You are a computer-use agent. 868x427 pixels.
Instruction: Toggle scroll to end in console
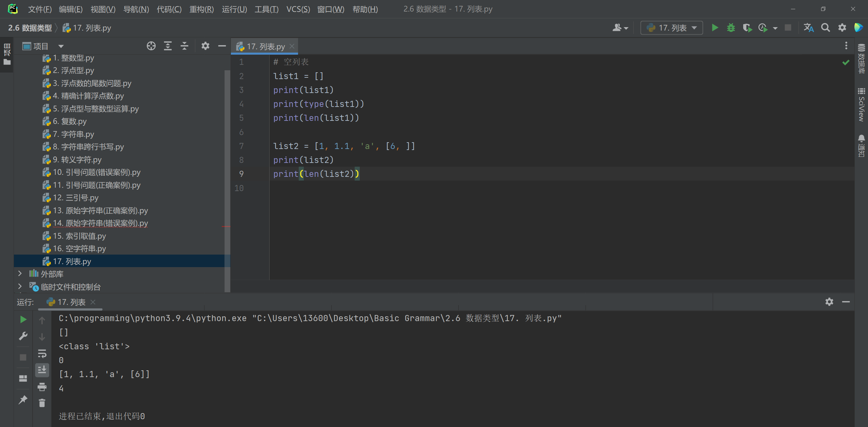(42, 370)
